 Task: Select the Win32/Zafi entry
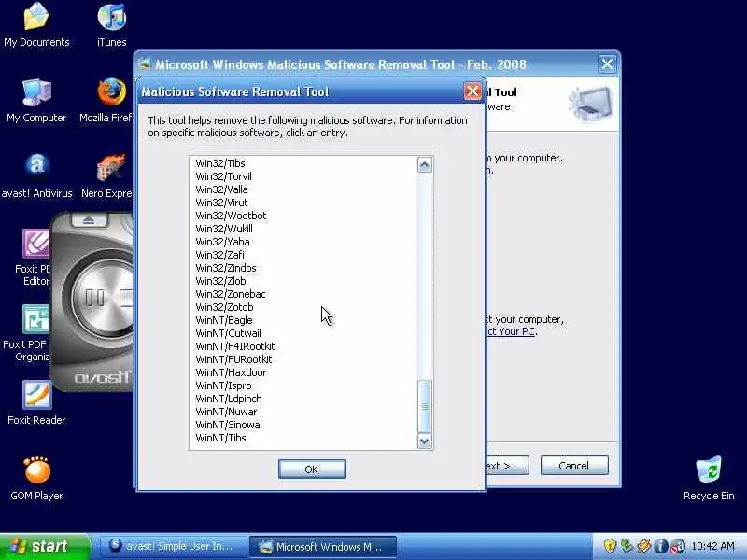pos(219,255)
